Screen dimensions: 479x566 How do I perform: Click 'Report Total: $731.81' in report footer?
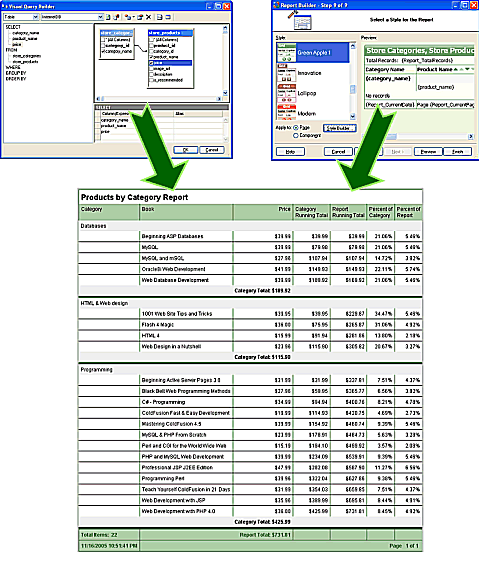point(265,535)
